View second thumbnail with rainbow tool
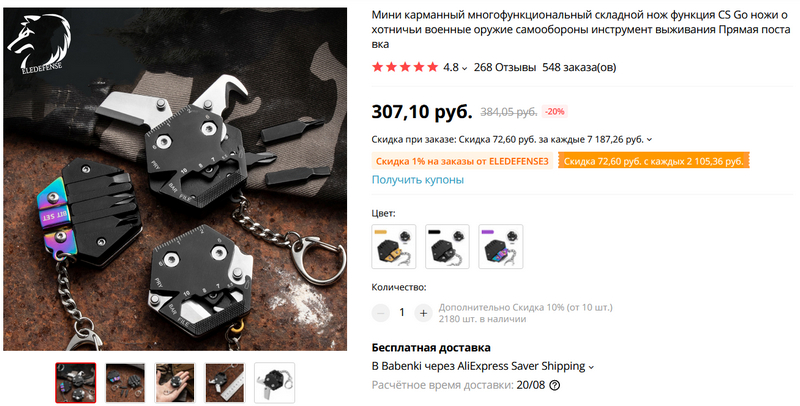This screenshot has height=406, width=800. click(x=125, y=383)
